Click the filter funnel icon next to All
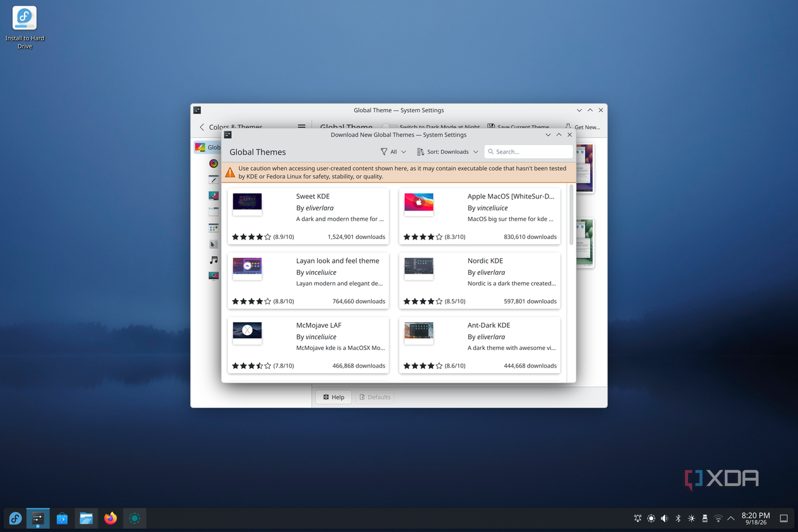Image resolution: width=798 pixels, height=532 pixels. [384, 152]
